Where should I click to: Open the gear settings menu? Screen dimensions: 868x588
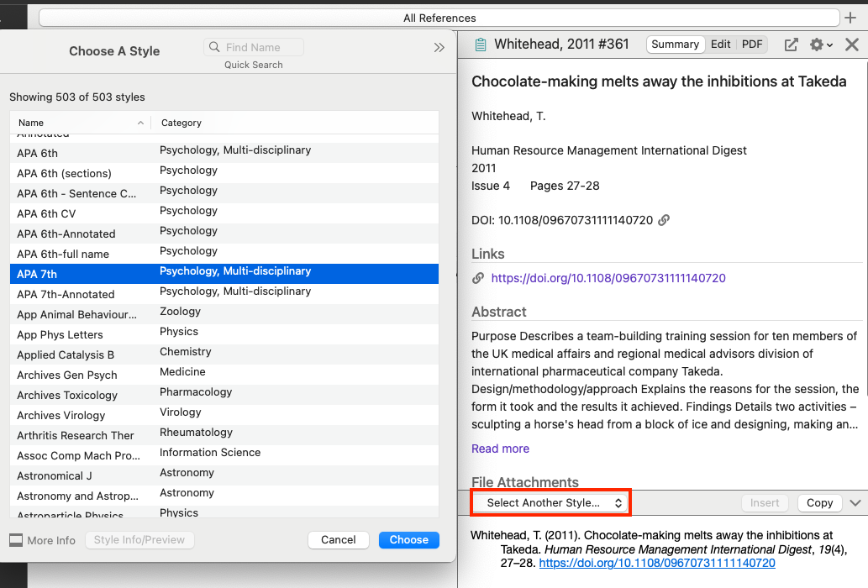pos(821,45)
